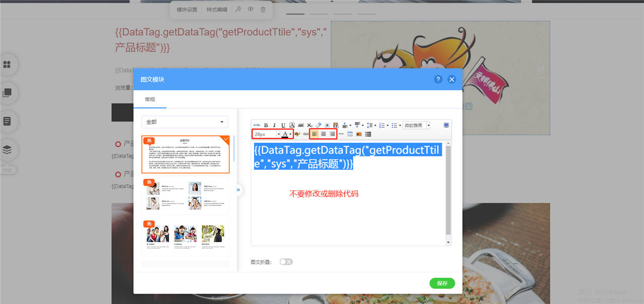This screenshot has height=304, width=644.
Task: Close the 图文模块 dialog
Action: point(452,79)
